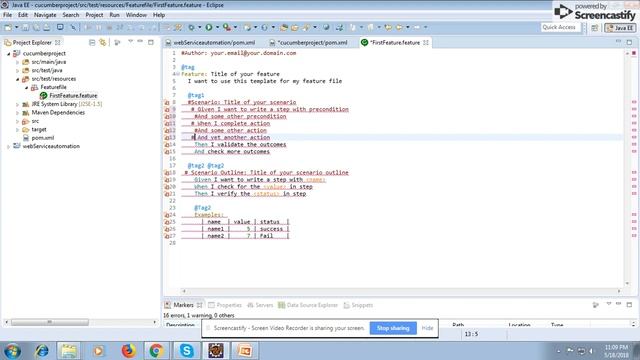Open the Run configurations dropdown arrow
The height and width of the screenshot is (360, 640).
[x=217, y=27]
